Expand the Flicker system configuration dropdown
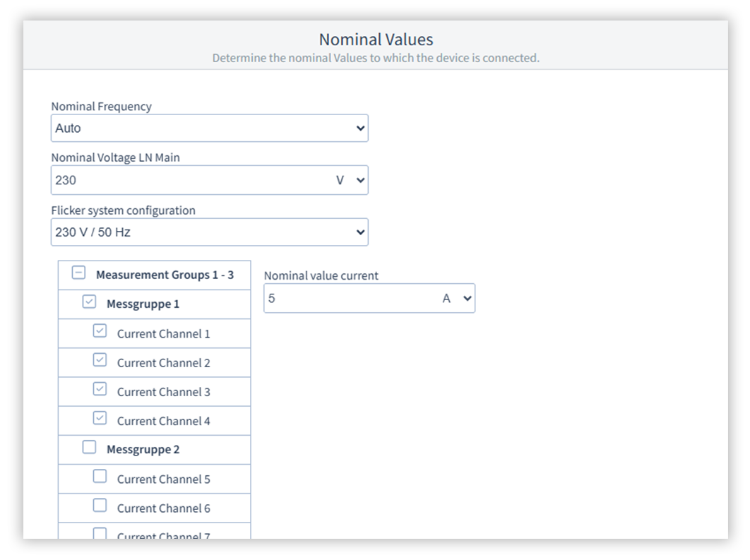 coord(209,232)
